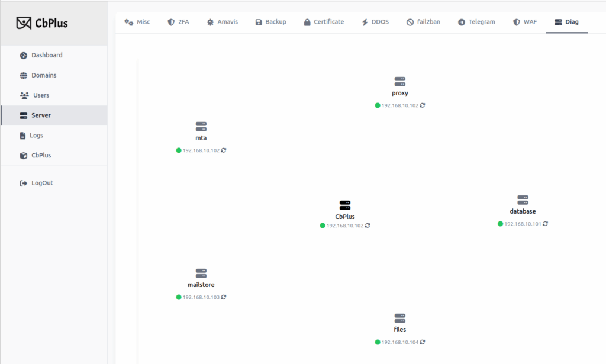Open the 2FA settings tab
The width and height of the screenshot is (606, 364).
pyautogui.click(x=178, y=22)
